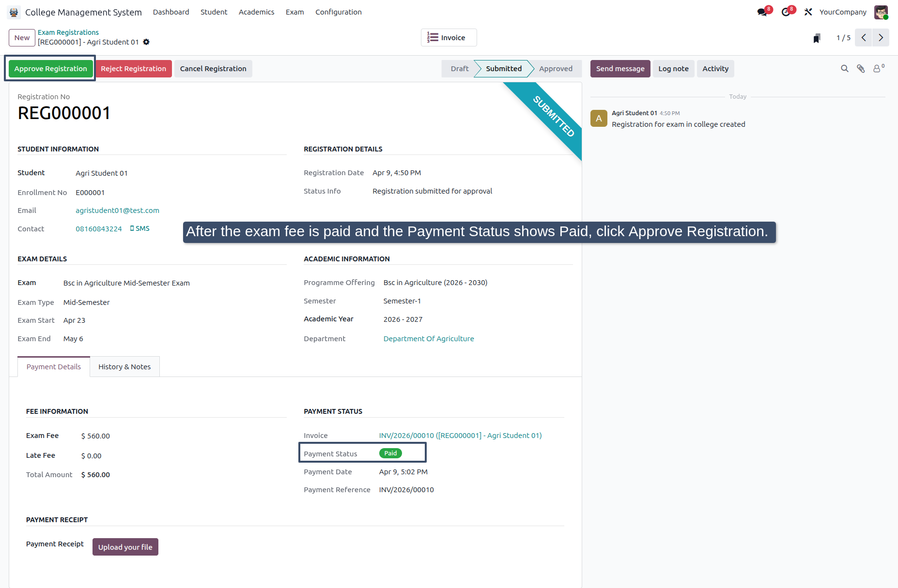Viewport: 898px width, 588px height.
Task: Click the Agri Student 01 chatter avatar
Action: [x=599, y=119]
